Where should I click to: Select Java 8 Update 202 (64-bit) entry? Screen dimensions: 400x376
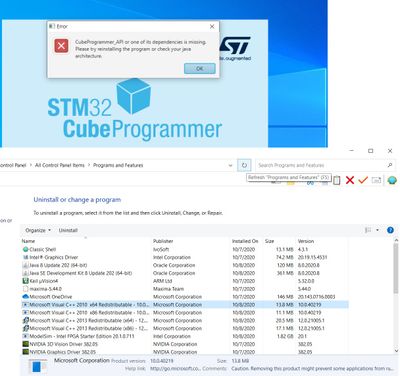tap(58, 265)
